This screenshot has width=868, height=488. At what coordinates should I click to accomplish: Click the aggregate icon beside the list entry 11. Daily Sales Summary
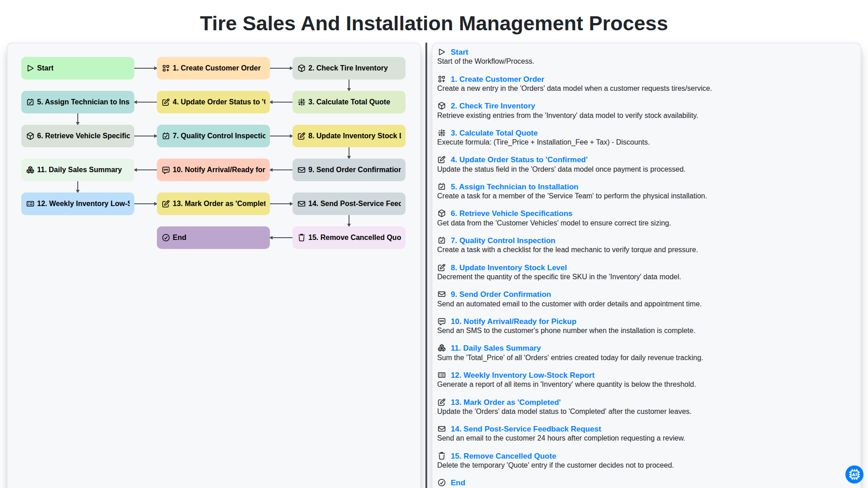(442, 348)
